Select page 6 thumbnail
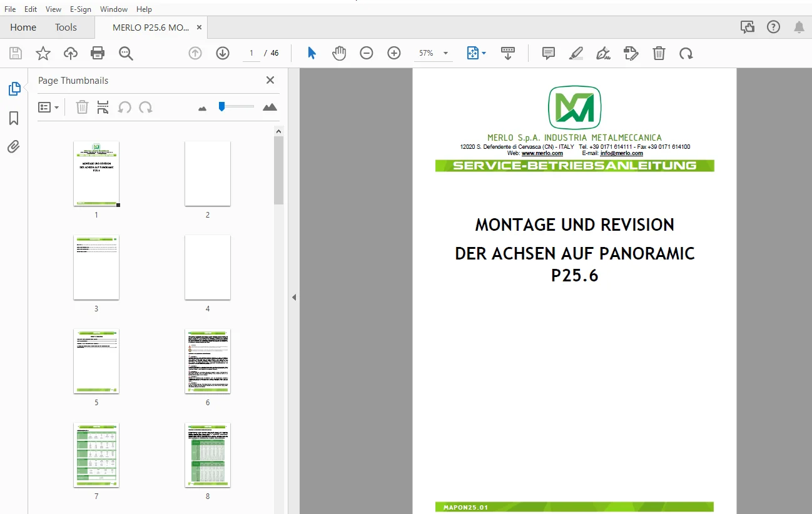Screen dimensions: 812x514 coord(208,361)
